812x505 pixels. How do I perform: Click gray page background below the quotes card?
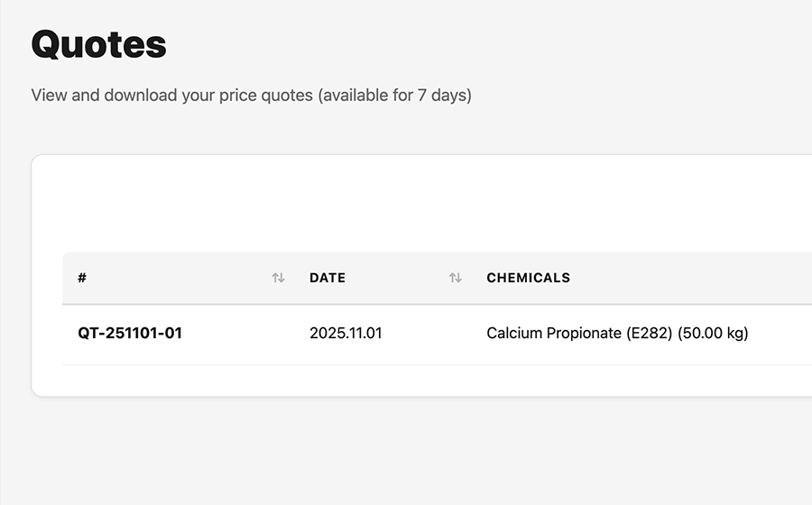[x=406, y=451]
